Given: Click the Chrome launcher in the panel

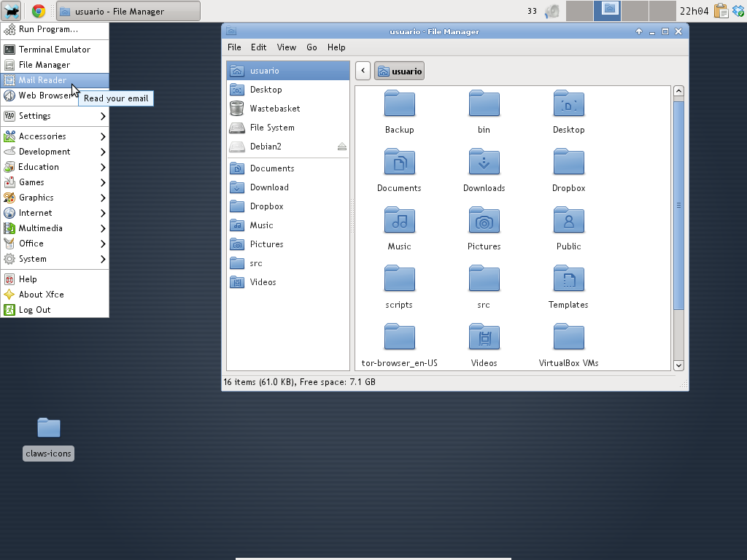Looking at the screenshot, I should click(x=39, y=11).
